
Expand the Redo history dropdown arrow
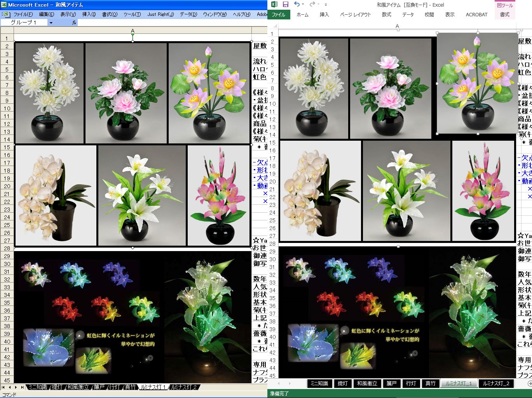318,5
